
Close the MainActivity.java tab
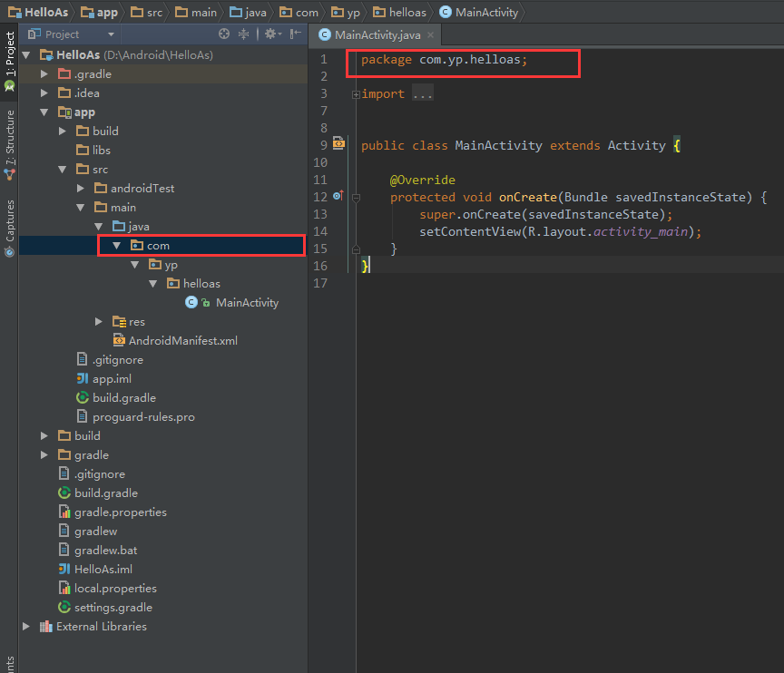(x=430, y=35)
